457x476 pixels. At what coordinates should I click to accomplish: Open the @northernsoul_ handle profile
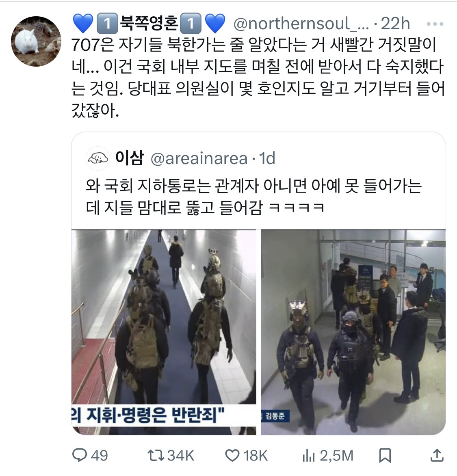(x=301, y=24)
